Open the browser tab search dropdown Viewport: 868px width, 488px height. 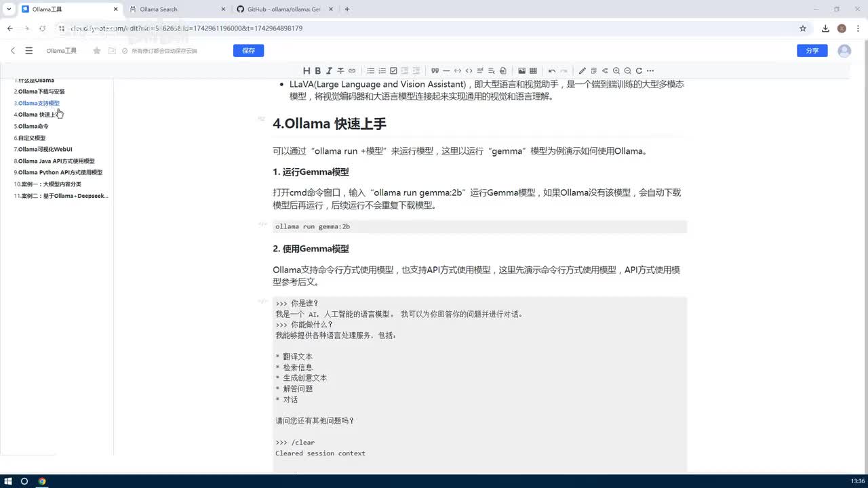[7, 9]
